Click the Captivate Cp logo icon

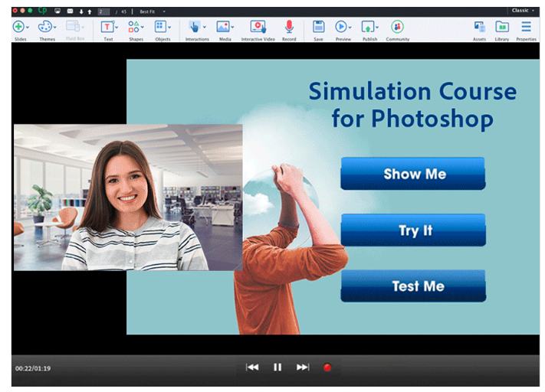[42, 11]
